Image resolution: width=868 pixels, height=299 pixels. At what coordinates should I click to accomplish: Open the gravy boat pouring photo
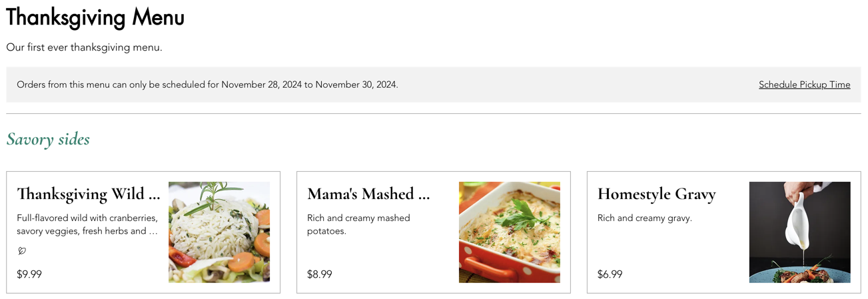tap(800, 232)
